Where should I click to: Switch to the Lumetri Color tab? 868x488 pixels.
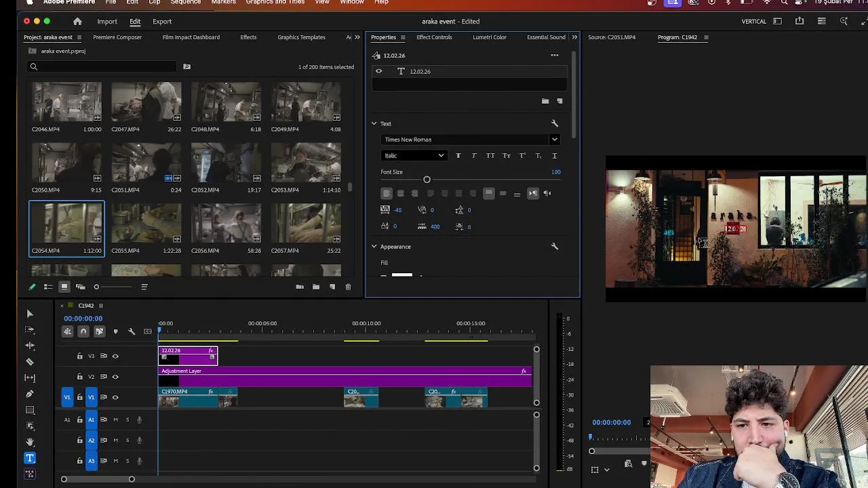[489, 37]
